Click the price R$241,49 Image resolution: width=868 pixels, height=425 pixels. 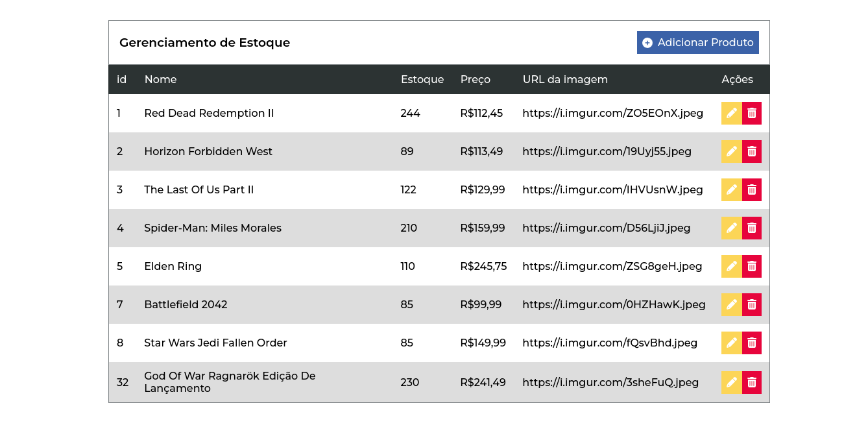click(x=483, y=382)
